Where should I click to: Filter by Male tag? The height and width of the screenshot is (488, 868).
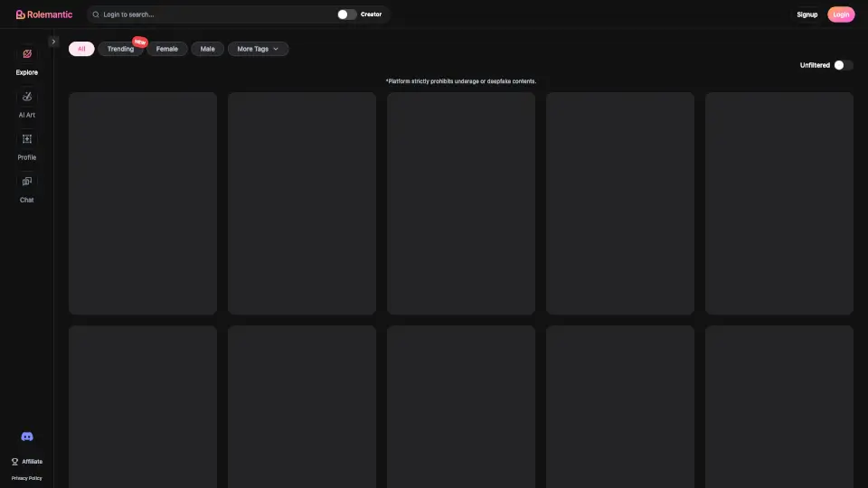[x=207, y=49]
